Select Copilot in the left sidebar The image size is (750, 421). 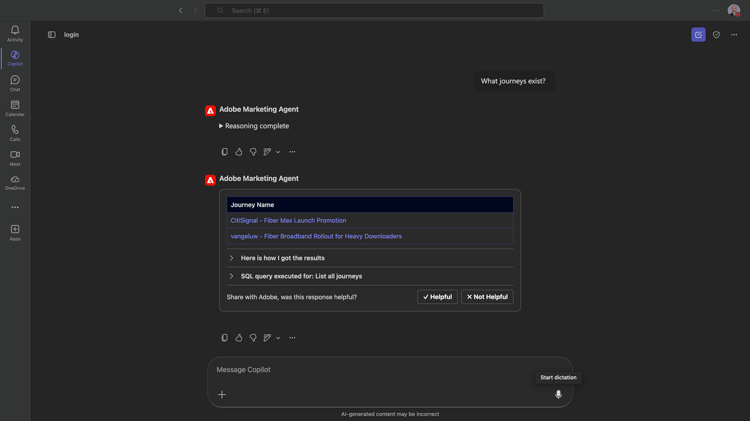click(15, 58)
